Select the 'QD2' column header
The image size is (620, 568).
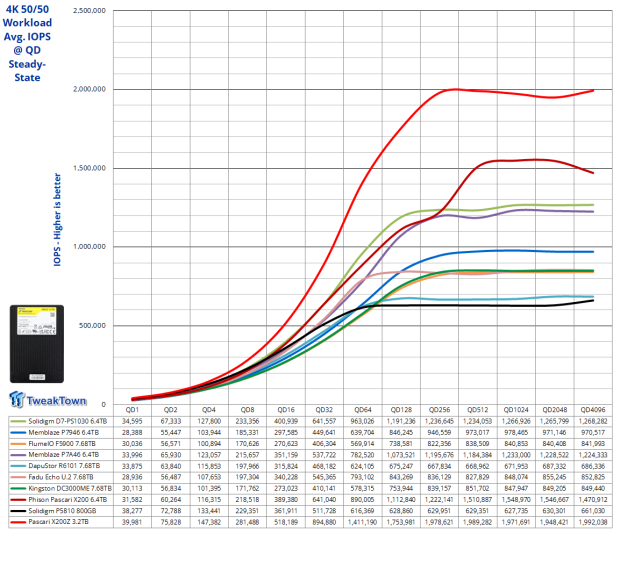point(170,410)
